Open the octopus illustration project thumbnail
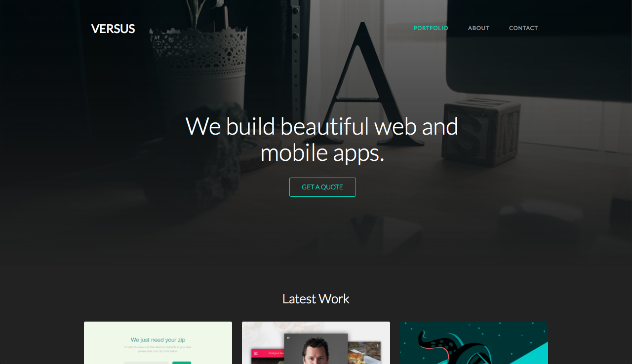The width and height of the screenshot is (632, 364). coord(474,343)
